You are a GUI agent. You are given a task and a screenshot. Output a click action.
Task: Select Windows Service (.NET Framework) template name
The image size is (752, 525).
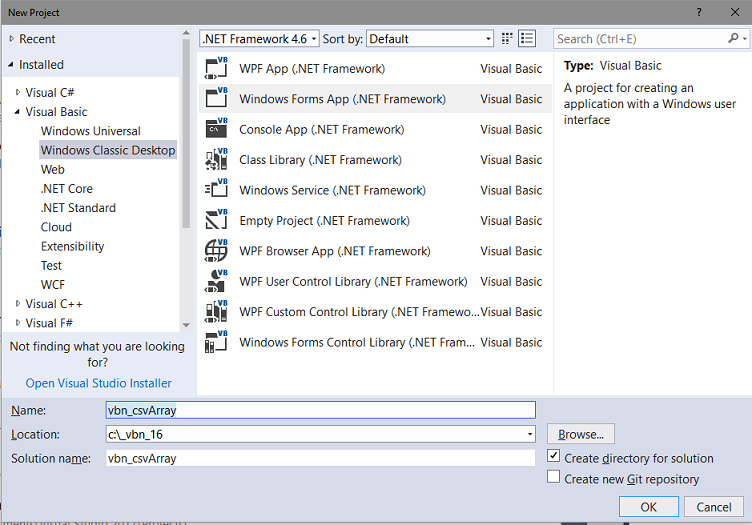tap(332, 190)
